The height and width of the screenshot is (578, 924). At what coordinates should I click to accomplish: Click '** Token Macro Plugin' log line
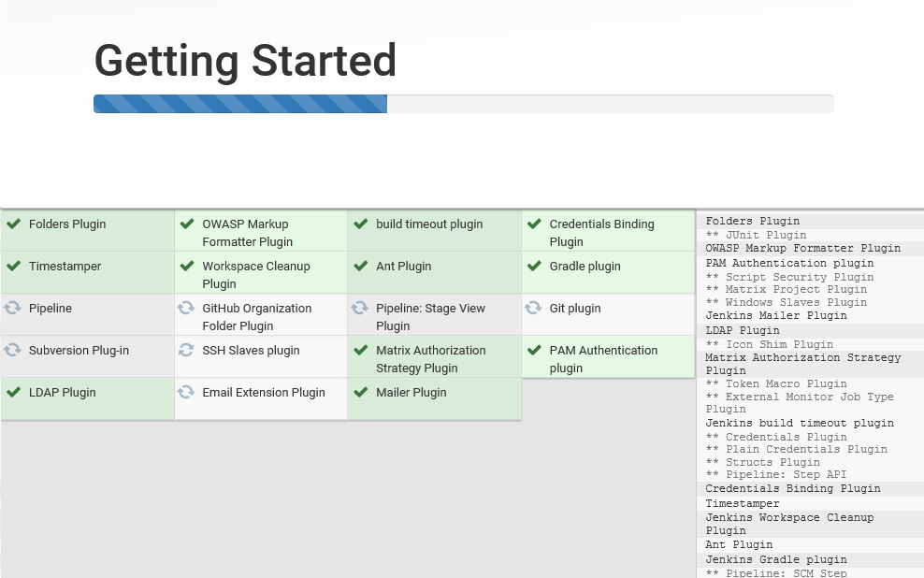(x=776, y=383)
